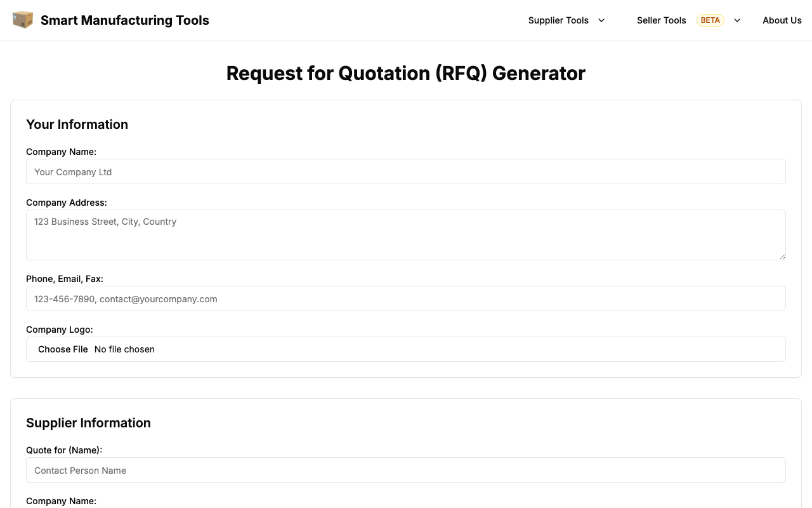
Task: Expand the Seller Tools chevron arrow
Action: coord(737,20)
